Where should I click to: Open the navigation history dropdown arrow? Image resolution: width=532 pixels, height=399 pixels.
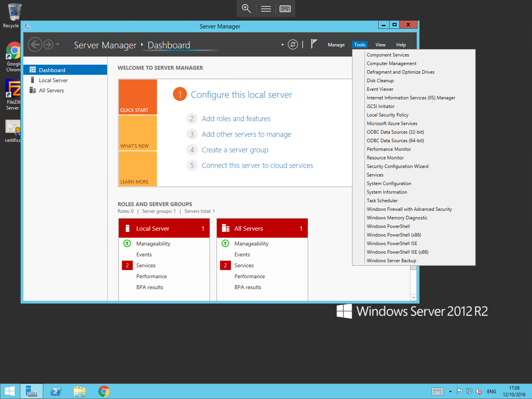coord(58,44)
